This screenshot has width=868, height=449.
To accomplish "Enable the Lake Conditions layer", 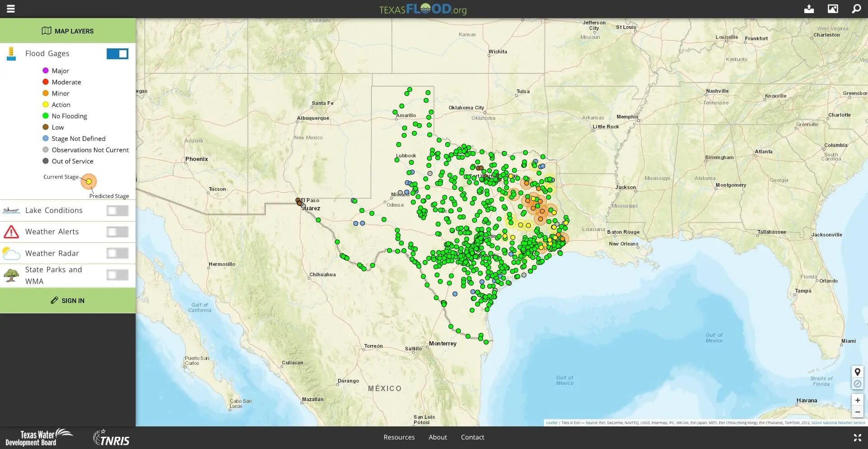I will click(x=117, y=211).
